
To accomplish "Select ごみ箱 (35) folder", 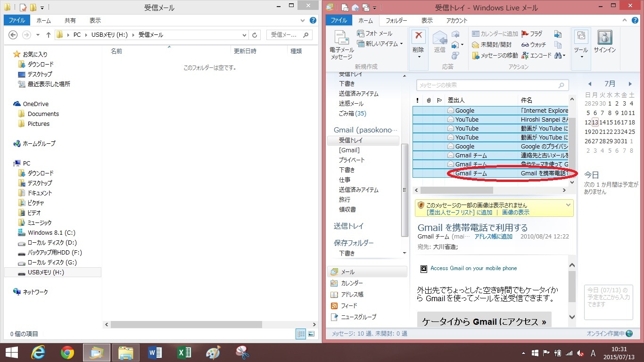I will coord(352,114).
